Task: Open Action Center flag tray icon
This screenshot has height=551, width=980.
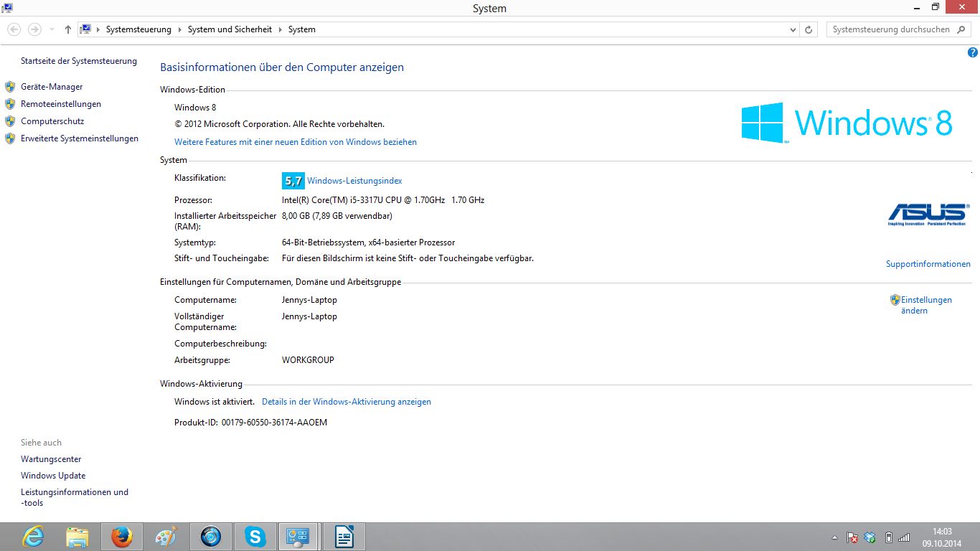Action: [853, 537]
